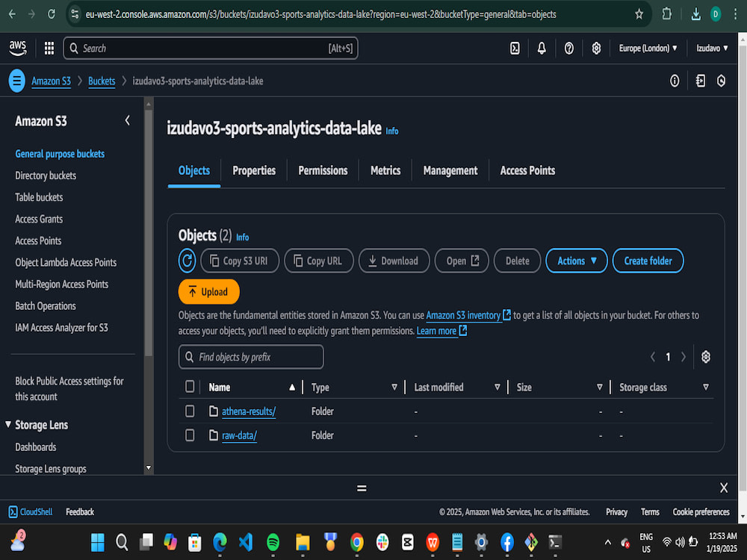Switch to the Metrics tab
The width and height of the screenshot is (747, 560).
[x=385, y=170]
